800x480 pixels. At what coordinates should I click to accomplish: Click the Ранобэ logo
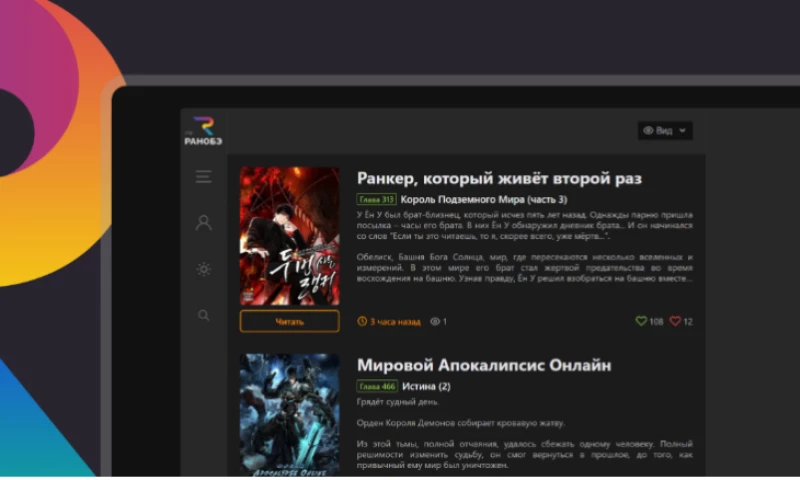[x=200, y=131]
